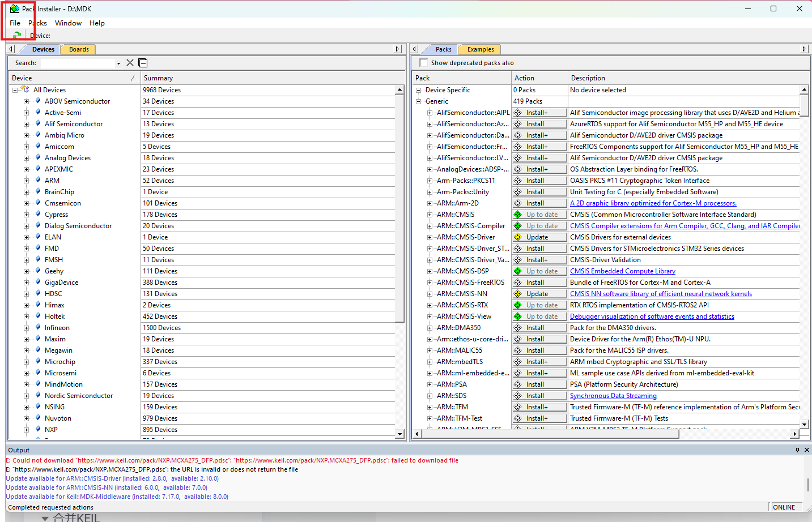Screen dimensions: 812x522
Task: Open the File menu
Action: pyautogui.click(x=15, y=23)
